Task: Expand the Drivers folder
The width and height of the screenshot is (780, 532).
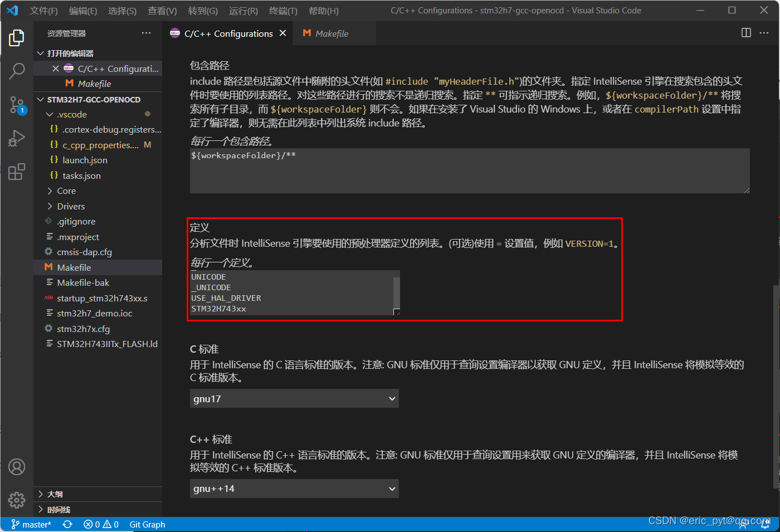Action: click(x=98, y=206)
